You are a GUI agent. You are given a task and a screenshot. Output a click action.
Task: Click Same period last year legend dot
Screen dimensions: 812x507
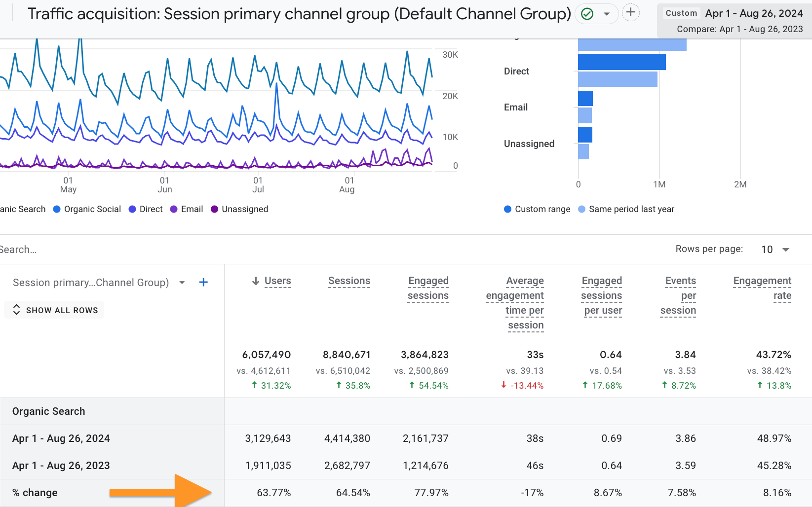coord(581,209)
